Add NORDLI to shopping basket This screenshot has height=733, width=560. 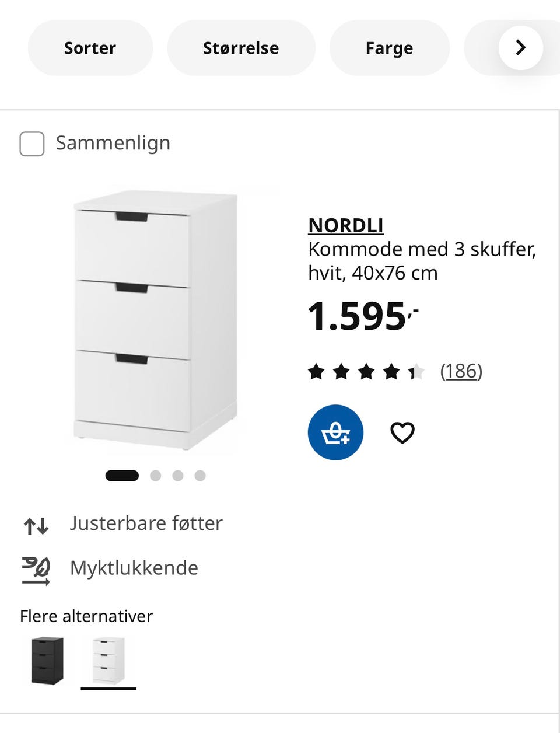tap(335, 432)
